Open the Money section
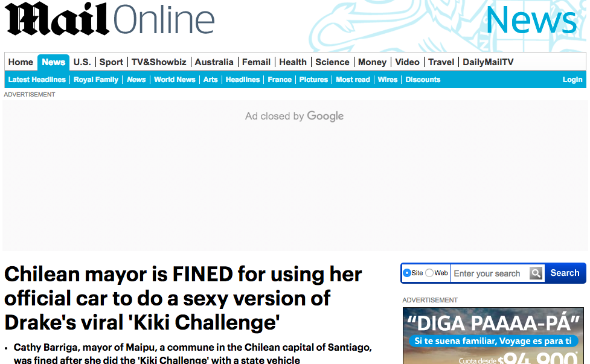Screen dimensions: 590x364 tap(372, 62)
